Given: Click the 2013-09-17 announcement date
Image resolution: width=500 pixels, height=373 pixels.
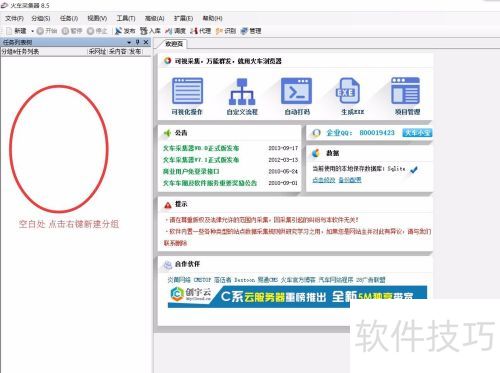Looking at the screenshot, I should tap(283, 148).
